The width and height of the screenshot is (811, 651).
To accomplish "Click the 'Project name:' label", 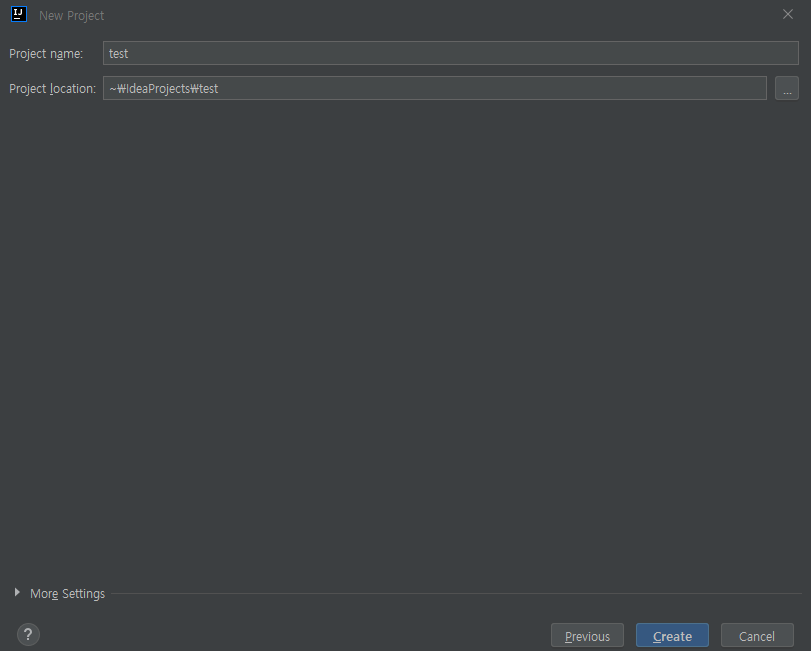I will [46, 54].
